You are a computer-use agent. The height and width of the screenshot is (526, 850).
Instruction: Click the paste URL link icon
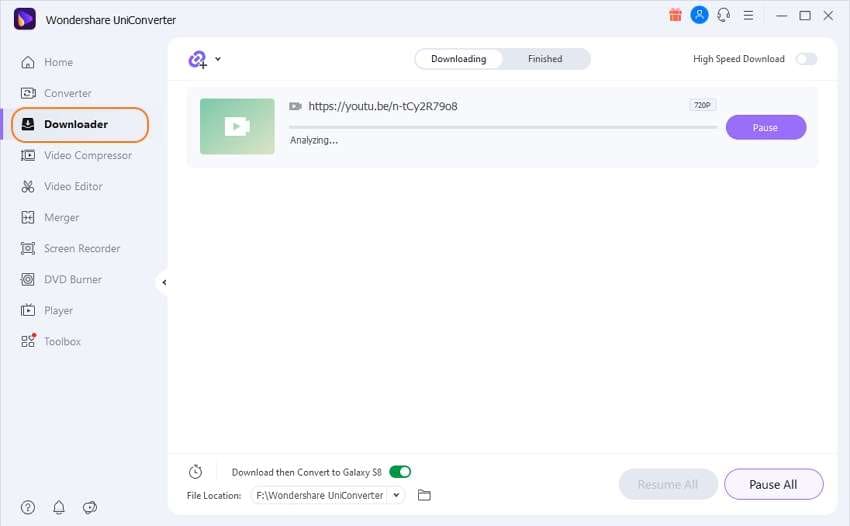point(198,59)
